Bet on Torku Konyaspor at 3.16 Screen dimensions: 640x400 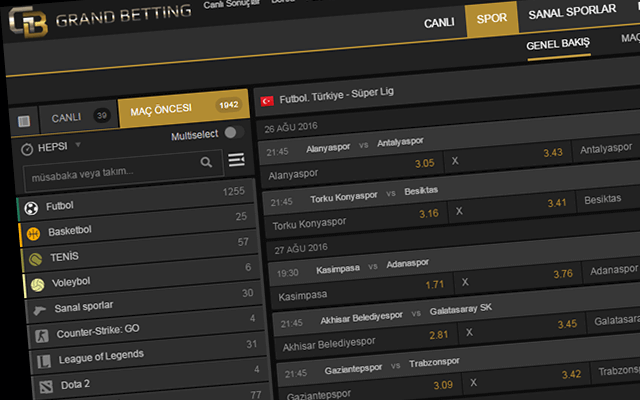tap(355, 217)
